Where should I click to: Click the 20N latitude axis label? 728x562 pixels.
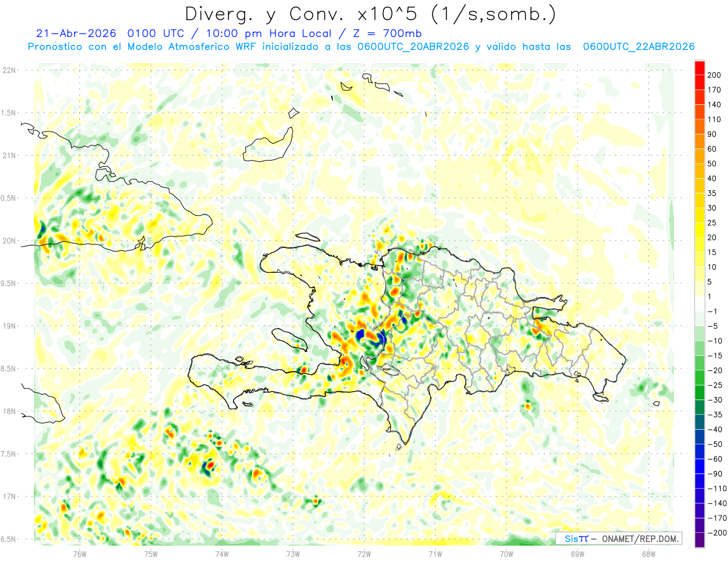[x=9, y=241]
